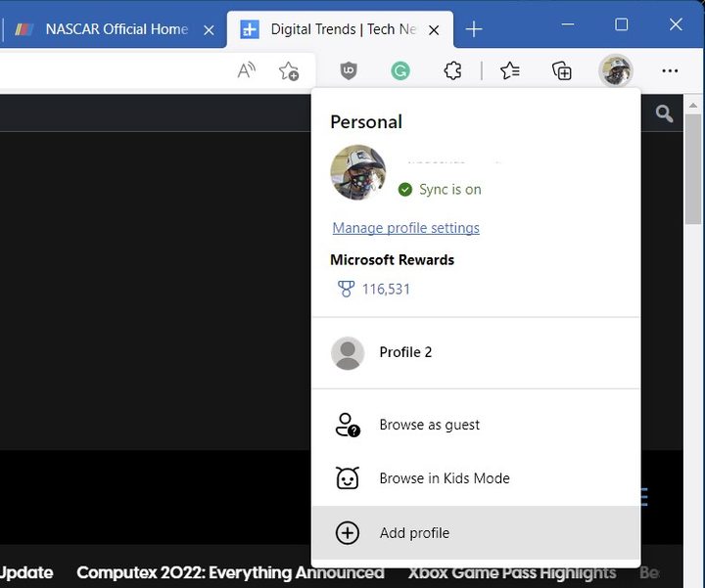
Task: Click the scrollbar up arrow
Action: tap(693, 106)
